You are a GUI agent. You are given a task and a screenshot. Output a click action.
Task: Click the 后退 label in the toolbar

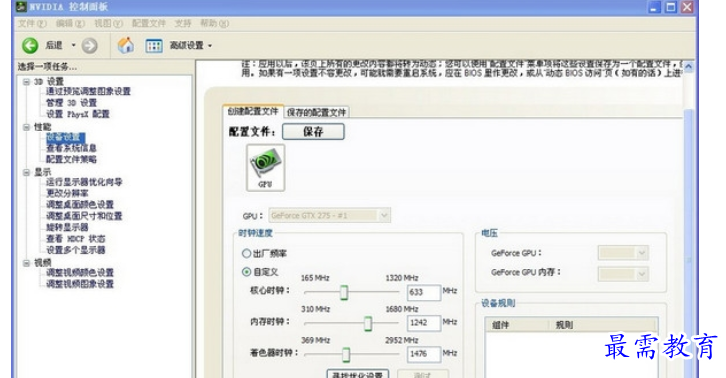coord(54,45)
